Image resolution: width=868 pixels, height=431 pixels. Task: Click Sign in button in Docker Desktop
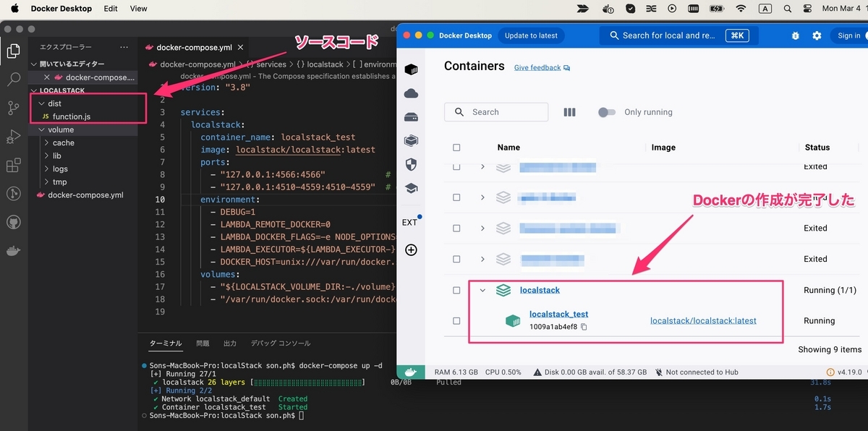pos(848,35)
